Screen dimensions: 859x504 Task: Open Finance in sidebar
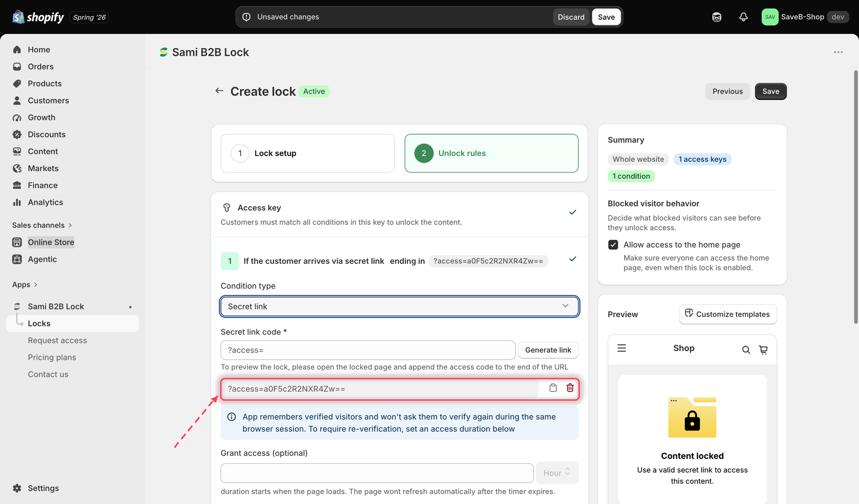point(43,186)
